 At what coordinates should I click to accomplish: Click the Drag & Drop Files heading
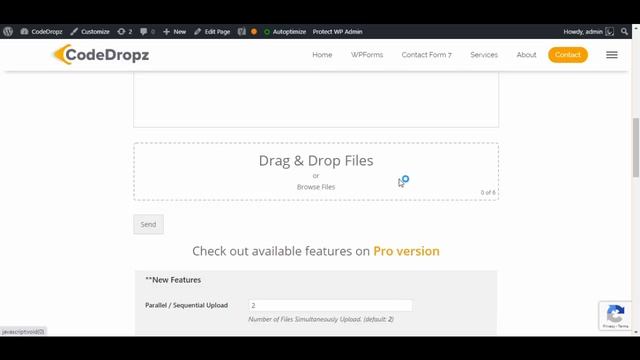(316, 160)
